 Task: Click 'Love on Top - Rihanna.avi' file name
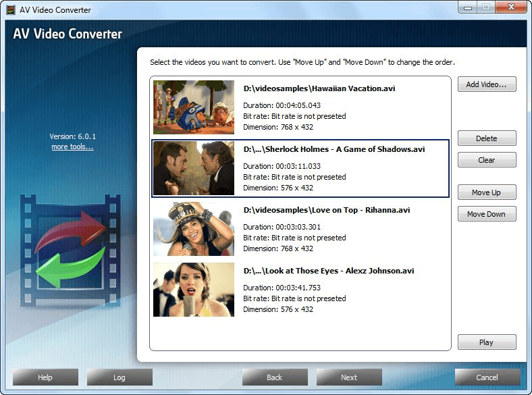click(361, 210)
